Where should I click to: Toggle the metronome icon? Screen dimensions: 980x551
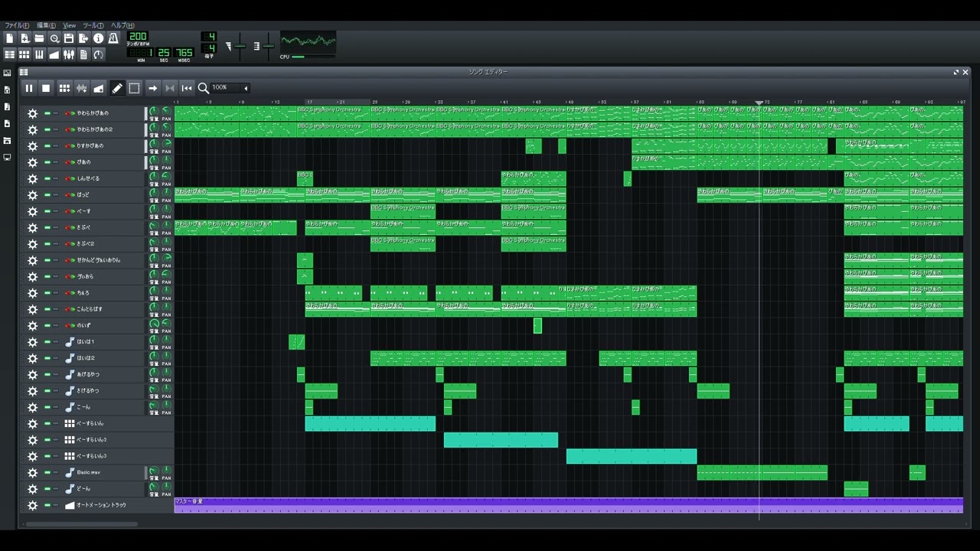[113, 38]
